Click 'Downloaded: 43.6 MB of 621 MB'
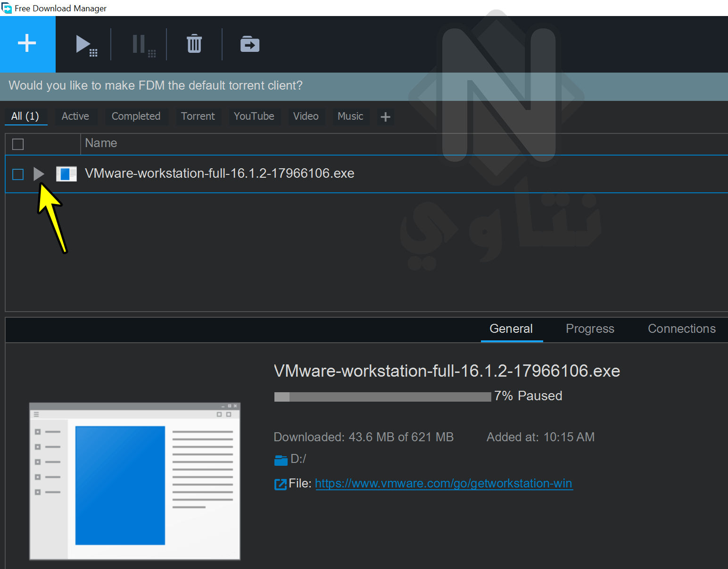 (x=364, y=437)
